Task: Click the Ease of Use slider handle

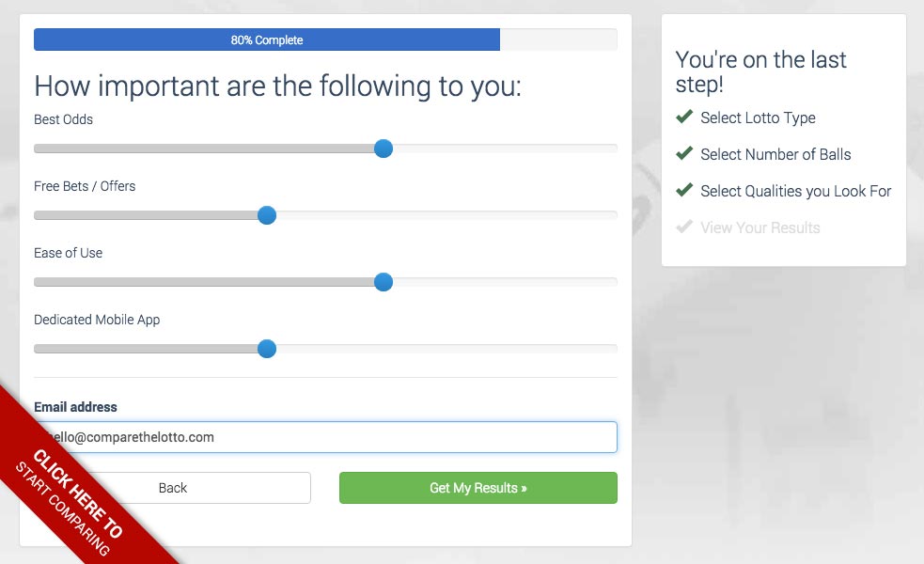Action: [x=383, y=282]
